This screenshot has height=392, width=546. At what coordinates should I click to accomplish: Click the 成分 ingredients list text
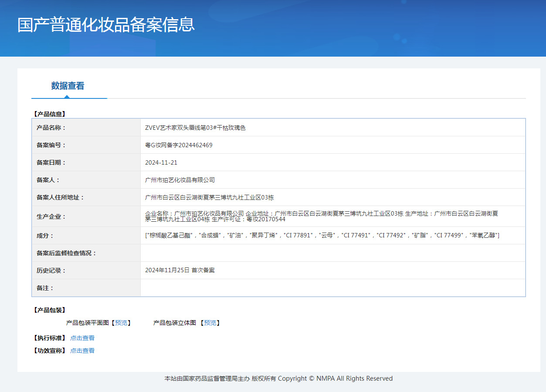322,235
